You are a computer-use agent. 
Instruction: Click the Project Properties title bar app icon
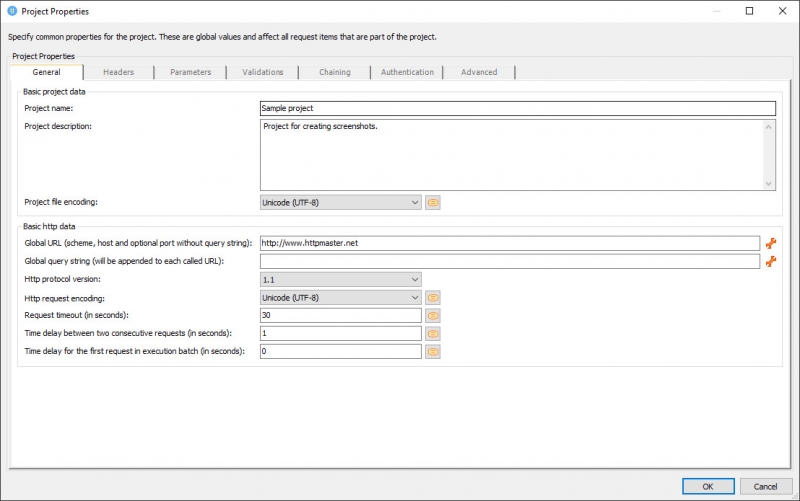(x=12, y=11)
